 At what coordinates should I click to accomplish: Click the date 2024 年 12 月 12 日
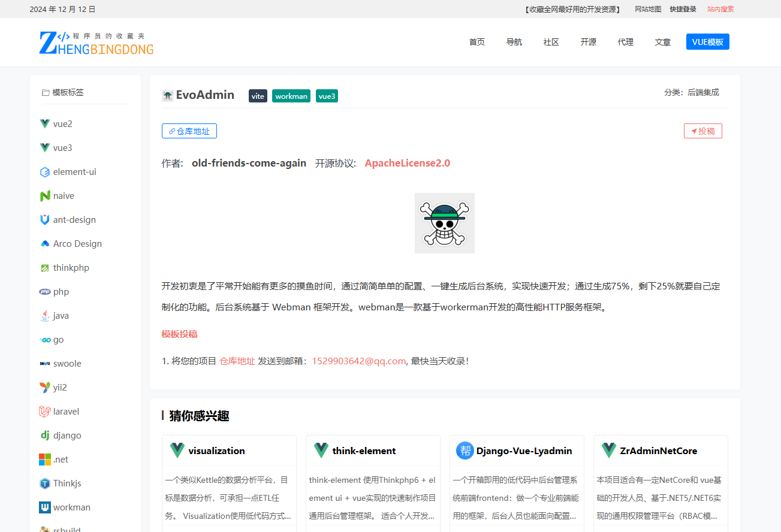click(62, 9)
